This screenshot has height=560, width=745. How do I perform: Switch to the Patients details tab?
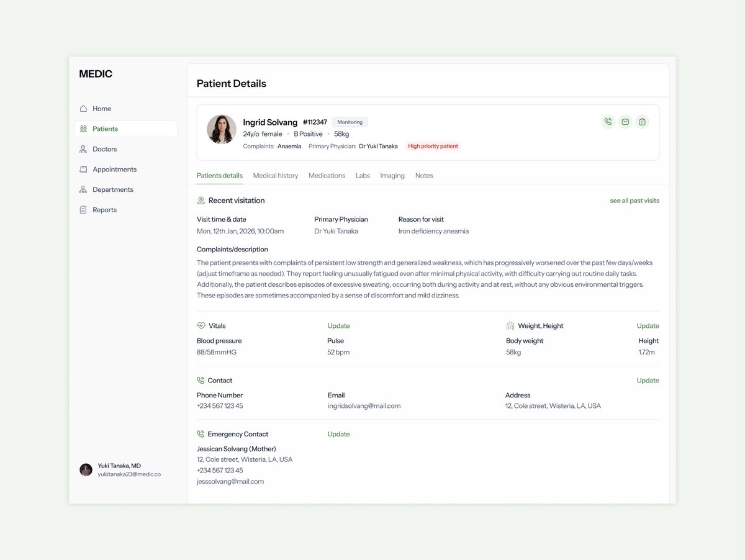click(220, 176)
